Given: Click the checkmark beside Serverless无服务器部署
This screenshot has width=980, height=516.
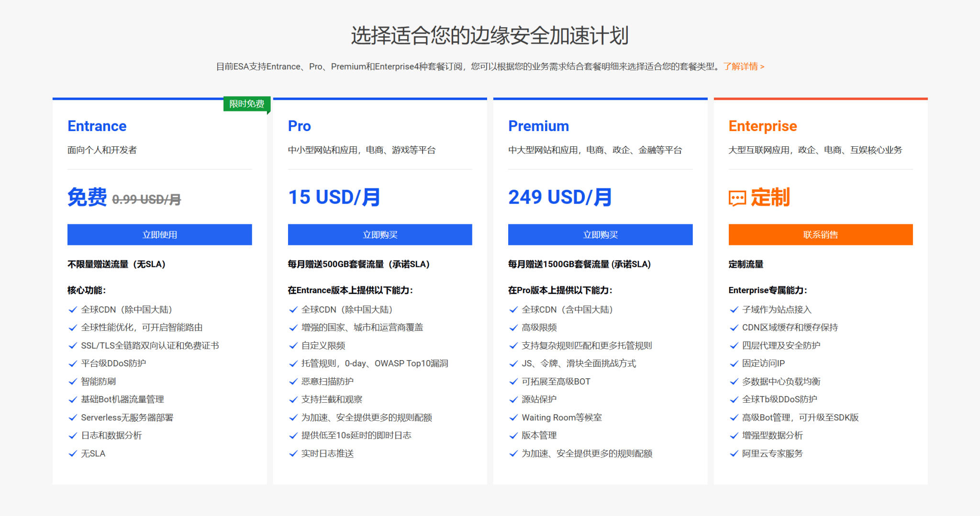Looking at the screenshot, I should (x=73, y=417).
